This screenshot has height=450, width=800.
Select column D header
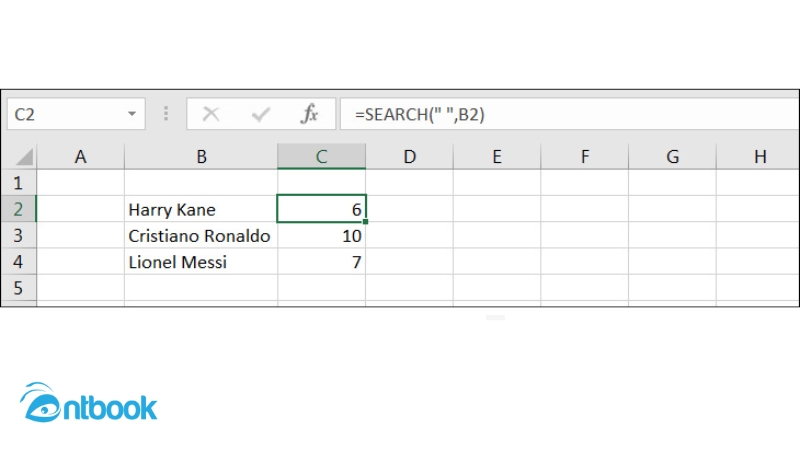pyautogui.click(x=409, y=157)
